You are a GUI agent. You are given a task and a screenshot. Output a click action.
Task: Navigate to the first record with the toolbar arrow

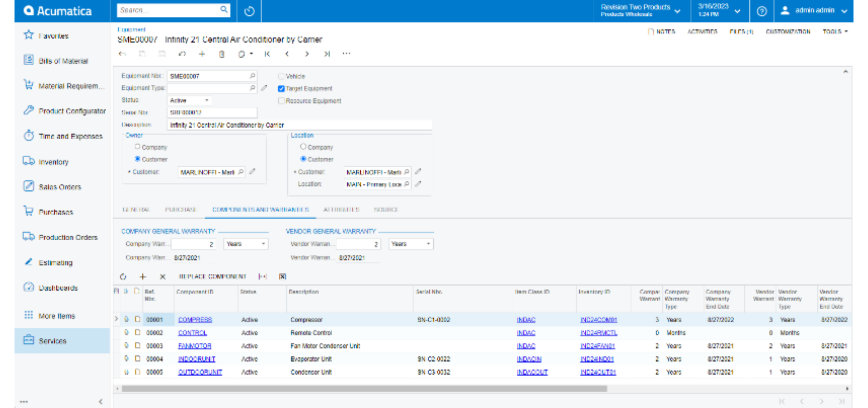[x=267, y=53]
